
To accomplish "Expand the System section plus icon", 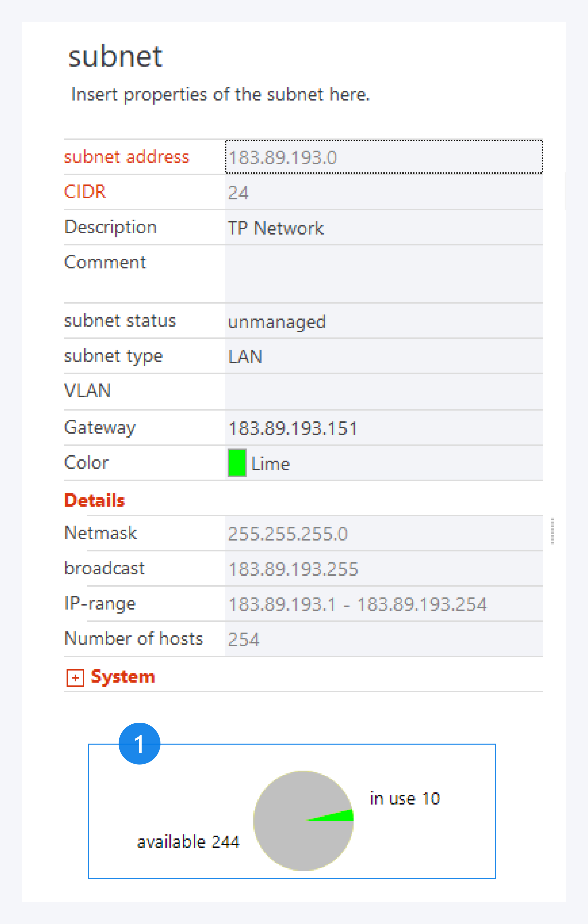I will pos(75,678).
